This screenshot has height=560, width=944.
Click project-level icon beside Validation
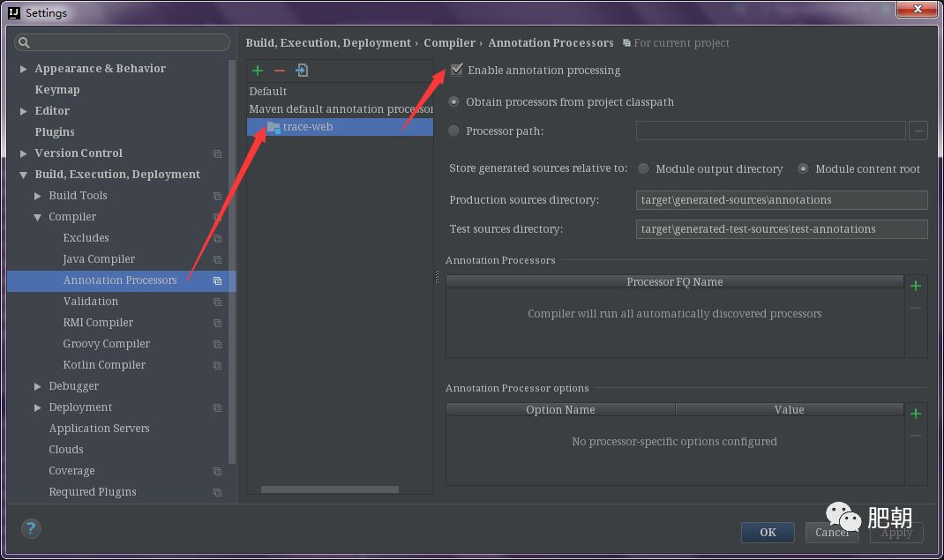tap(217, 302)
